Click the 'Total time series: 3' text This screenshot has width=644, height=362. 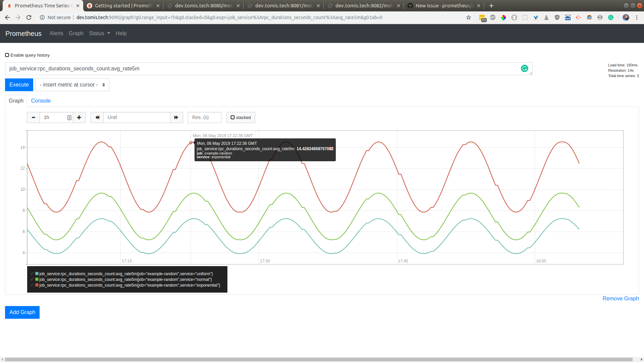point(623,76)
